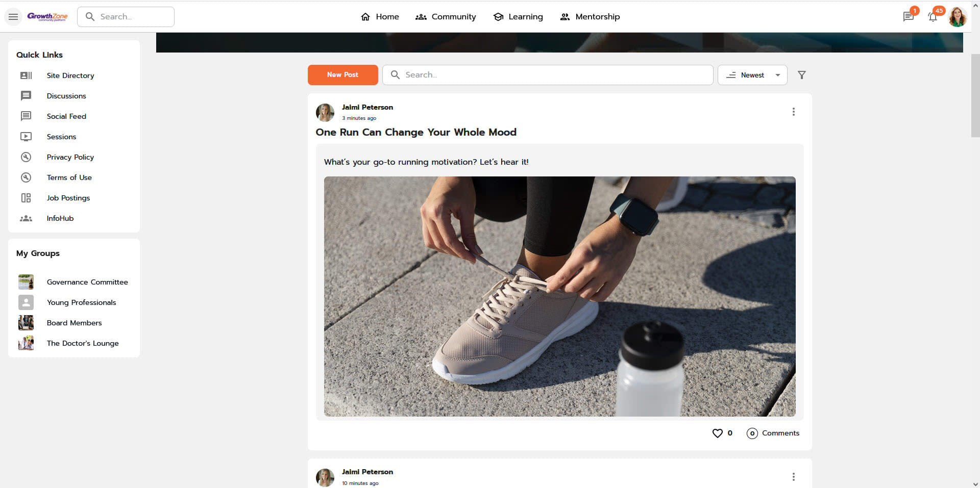Image resolution: width=980 pixels, height=488 pixels.
Task: Click the filter funnel icon
Action: pos(802,75)
